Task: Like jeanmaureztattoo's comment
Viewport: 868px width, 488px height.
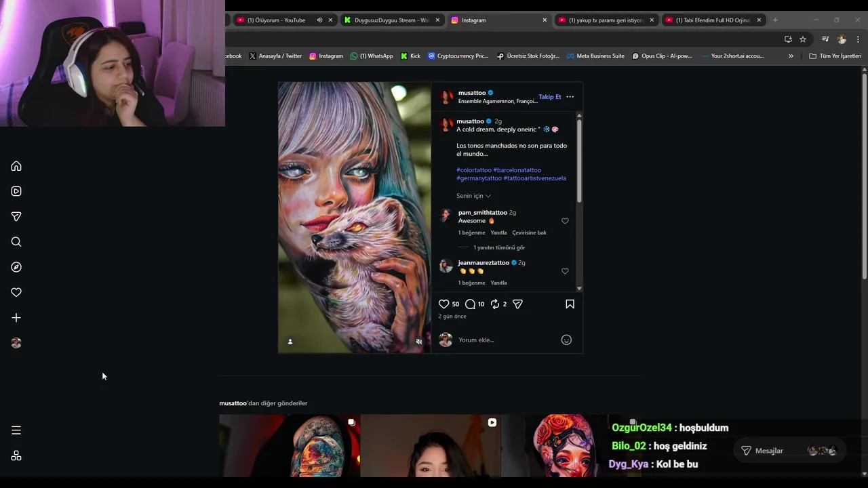Action: point(565,271)
